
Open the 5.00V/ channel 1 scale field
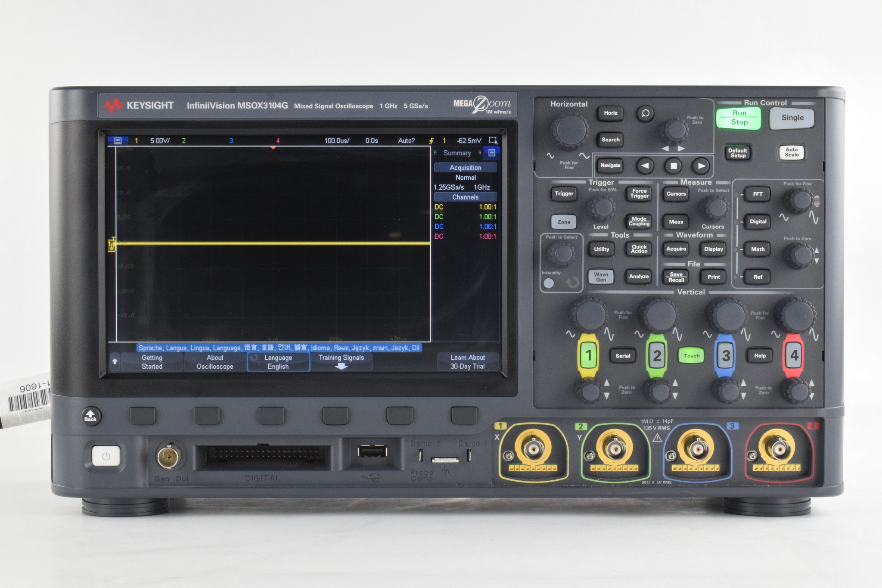point(160,140)
